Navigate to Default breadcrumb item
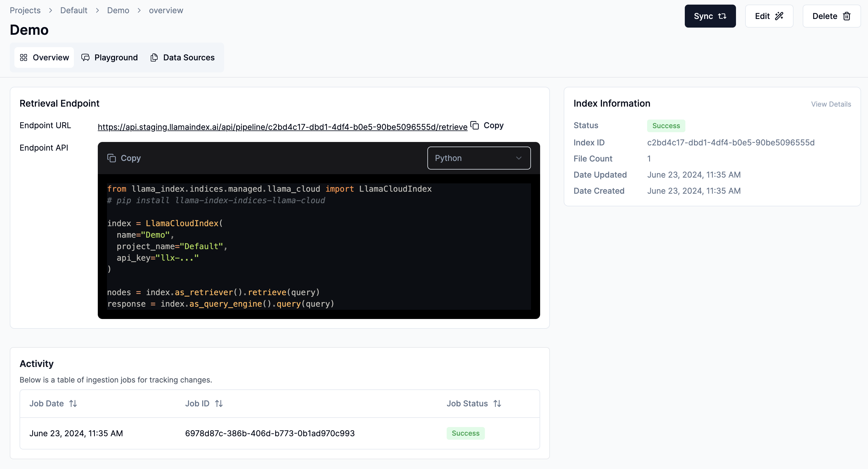 click(x=73, y=10)
